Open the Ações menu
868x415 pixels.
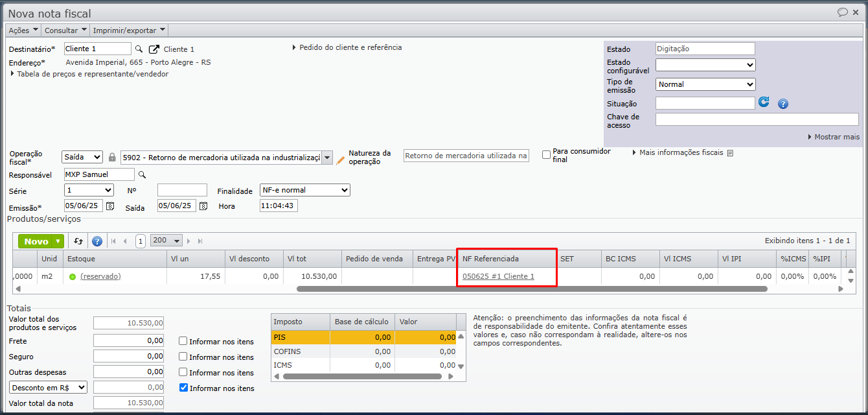point(23,30)
